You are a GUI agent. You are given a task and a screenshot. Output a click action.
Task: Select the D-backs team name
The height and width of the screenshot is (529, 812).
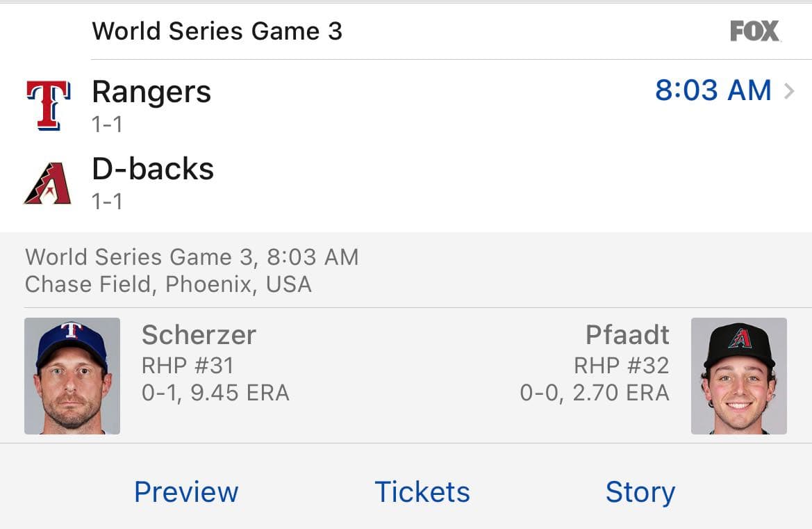pos(153,169)
